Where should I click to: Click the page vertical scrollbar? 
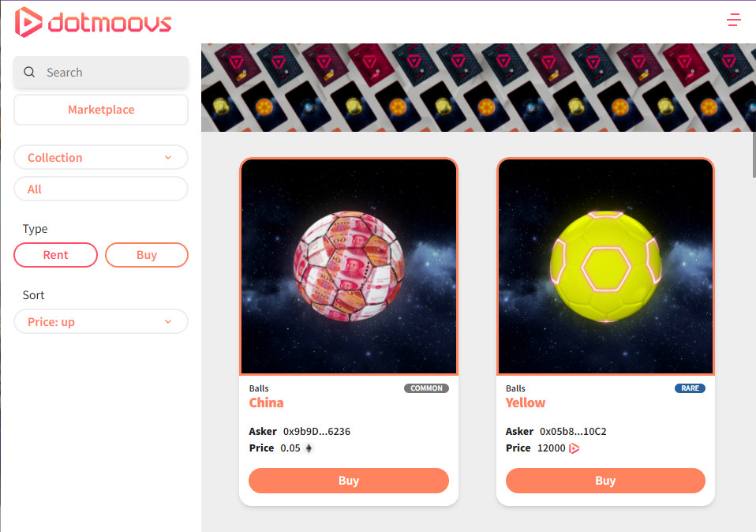(x=754, y=155)
